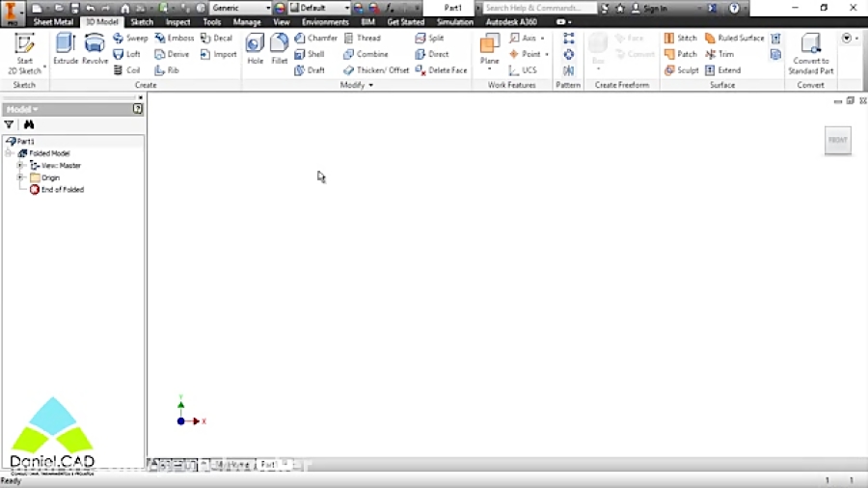
Task: Start a 2D Sketch
Action: [24, 54]
